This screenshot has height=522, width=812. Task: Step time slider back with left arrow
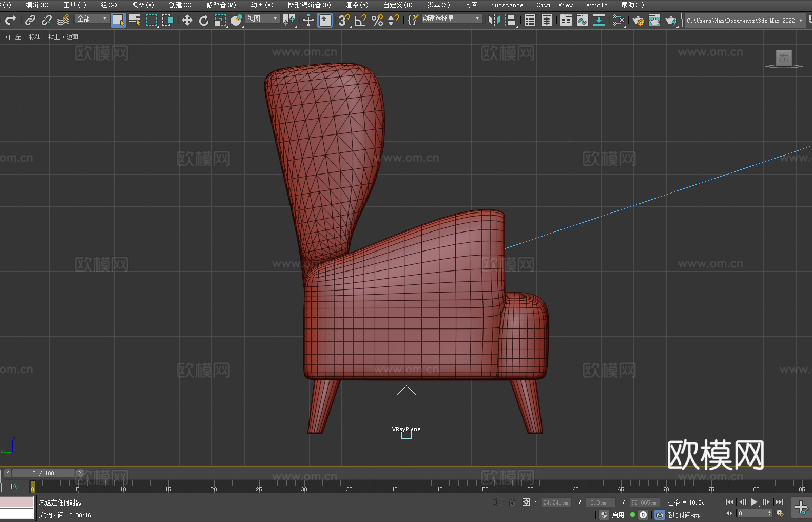(7, 473)
